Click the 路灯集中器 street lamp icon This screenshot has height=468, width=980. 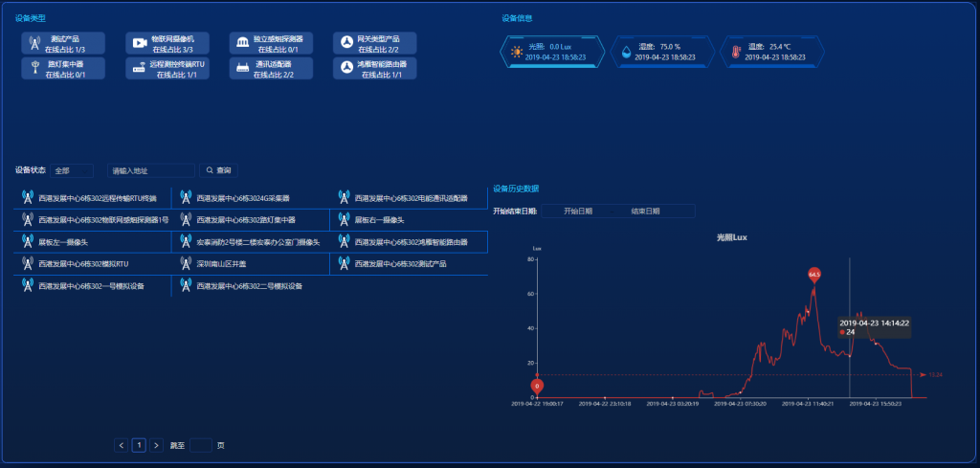pyautogui.click(x=35, y=69)
